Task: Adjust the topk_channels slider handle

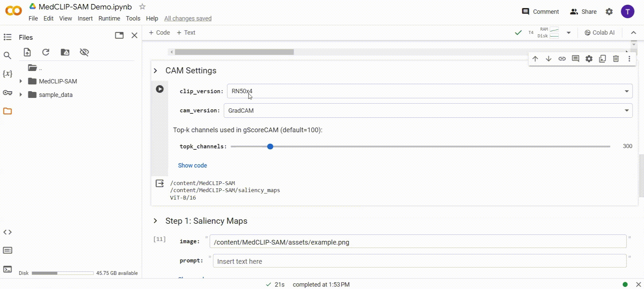Action: (x=270, y=146)
